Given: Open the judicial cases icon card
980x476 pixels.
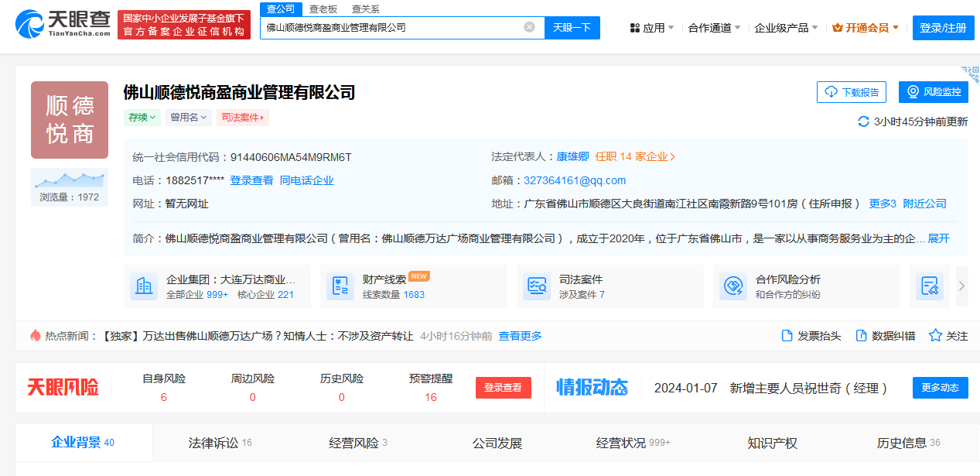Looking at the screenshot, I should tap(535, 286).
